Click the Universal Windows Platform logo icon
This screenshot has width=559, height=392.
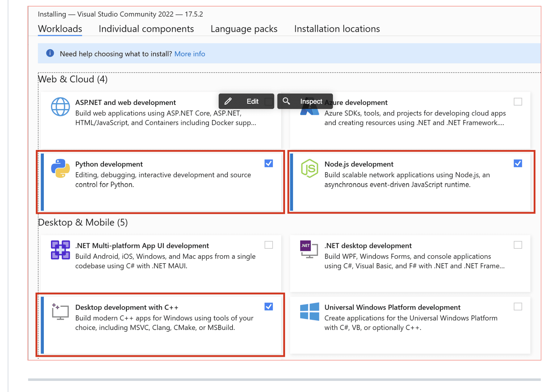[309, 312]
